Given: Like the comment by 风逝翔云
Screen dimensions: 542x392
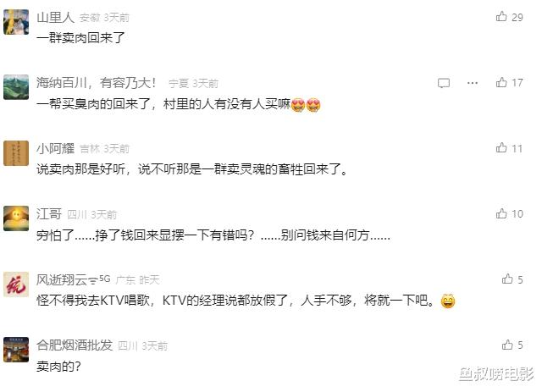Looking at the screenshot, I should 507,279.
